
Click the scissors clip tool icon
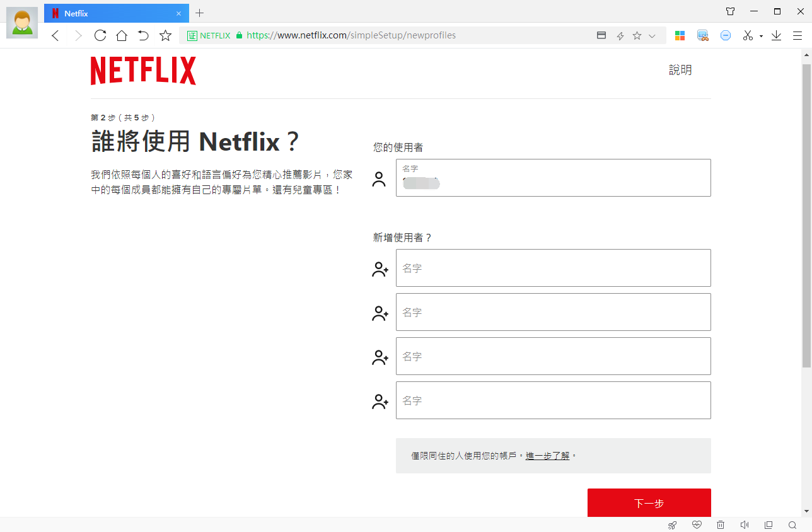point(748,36)
